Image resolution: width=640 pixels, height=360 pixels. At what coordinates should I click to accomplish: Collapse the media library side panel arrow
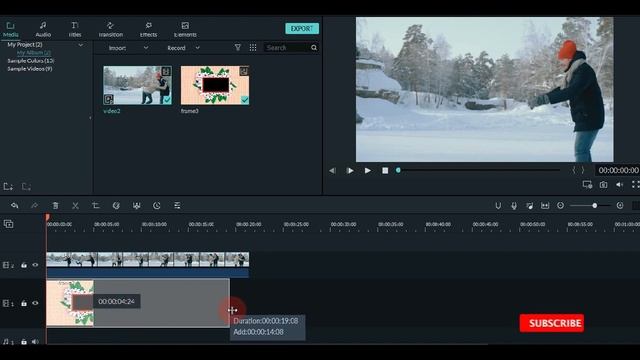pyautogui.click(x=90, y=118)
